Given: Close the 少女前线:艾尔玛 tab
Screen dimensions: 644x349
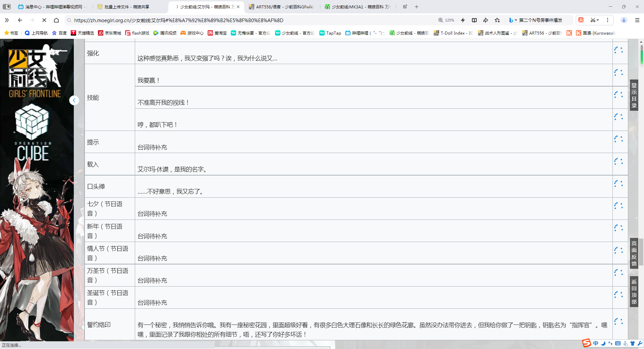Looking at the screenshot, I should pos(238,7).
